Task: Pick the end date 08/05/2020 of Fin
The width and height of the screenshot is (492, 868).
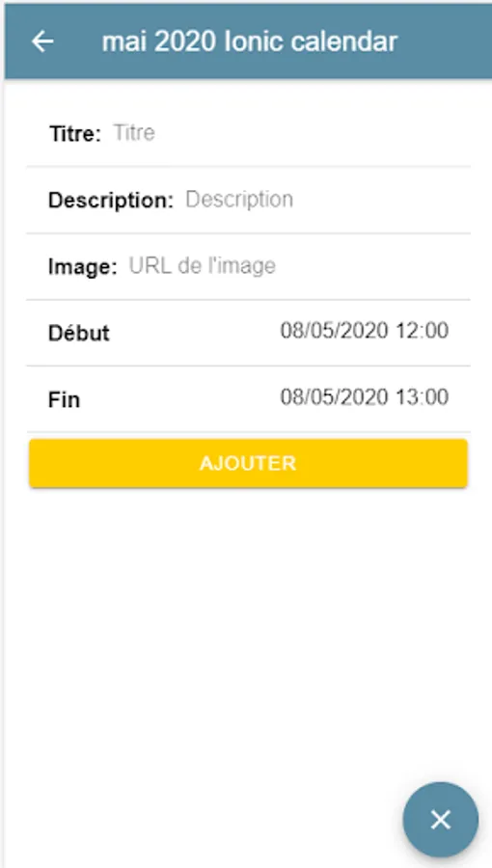Action: tap(335, 397)
